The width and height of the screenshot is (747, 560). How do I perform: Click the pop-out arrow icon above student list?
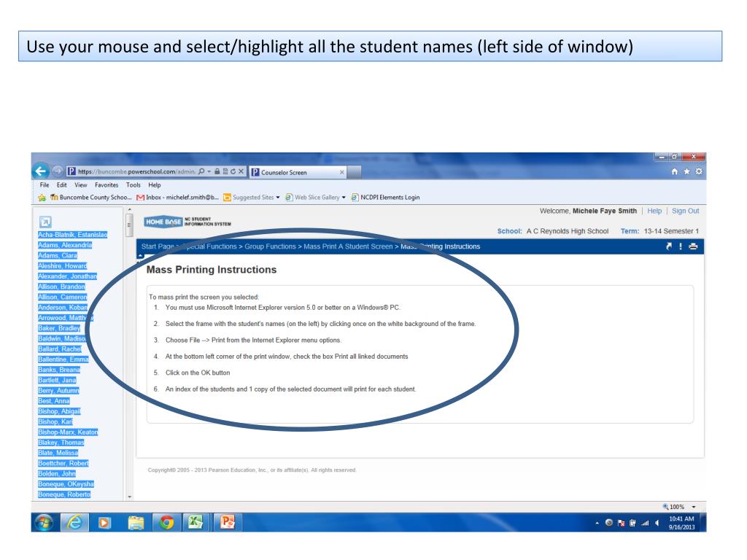point(45,222)
